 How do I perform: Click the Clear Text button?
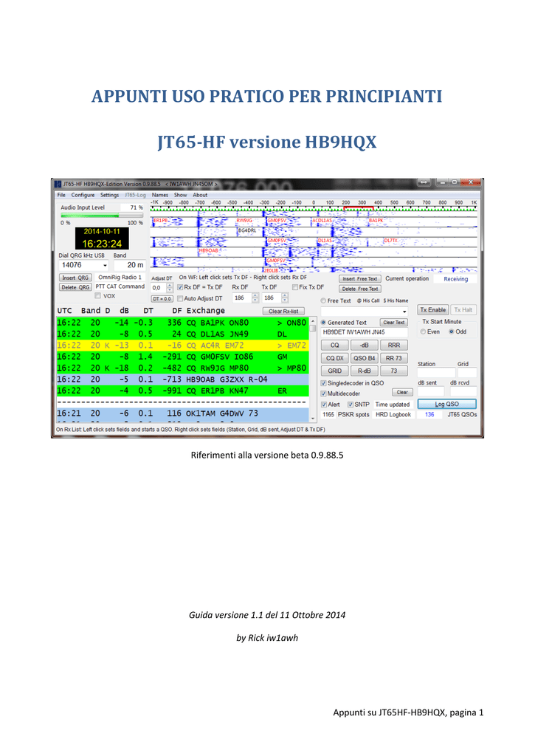click(394, 323)
